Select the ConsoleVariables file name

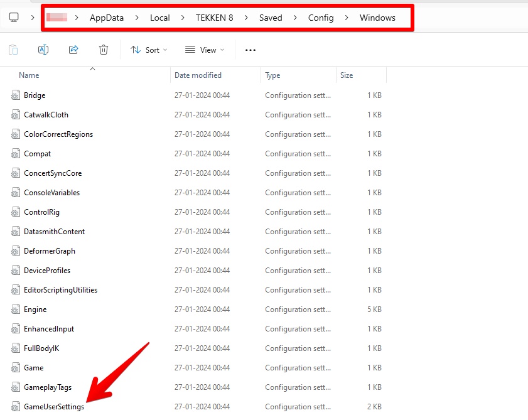pos(52,193)
